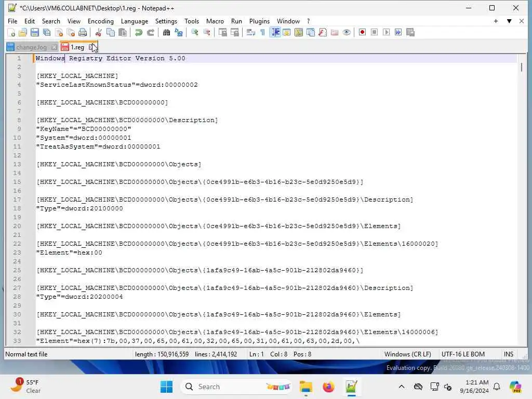
Task: Click Save current recorded macro icon
Action: click(x=410, y=32)
